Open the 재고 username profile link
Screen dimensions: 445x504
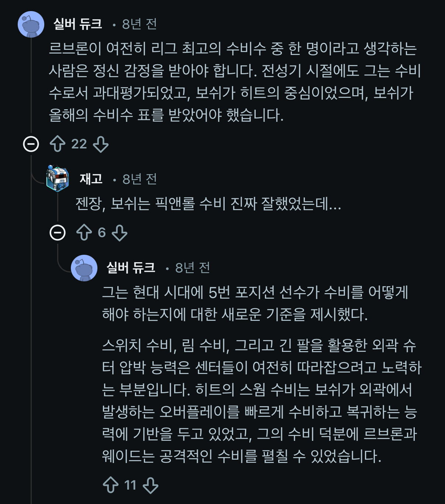point(91,179)
